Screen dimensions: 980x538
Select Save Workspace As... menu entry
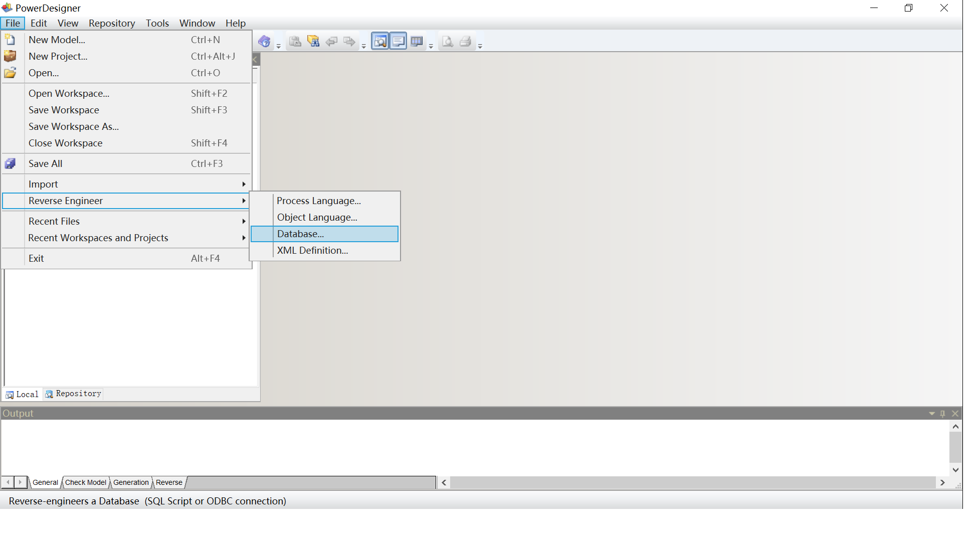click(x=126, y=126)
